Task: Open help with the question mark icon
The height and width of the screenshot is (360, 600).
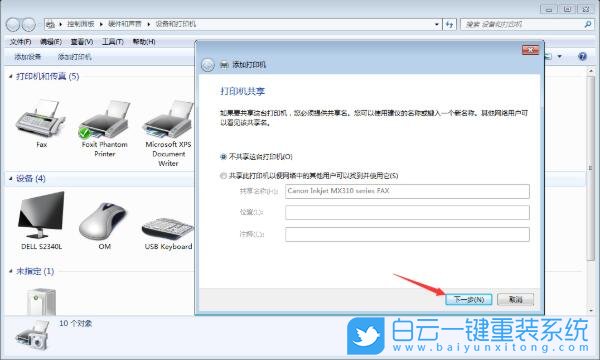Action: (x=582, y=57)
